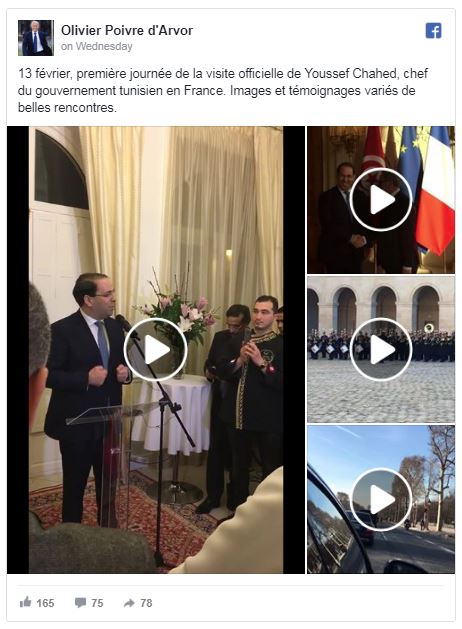Open the Olivier Poivre d'Arvor name link
462x629 pixels.
click(127, 30)
